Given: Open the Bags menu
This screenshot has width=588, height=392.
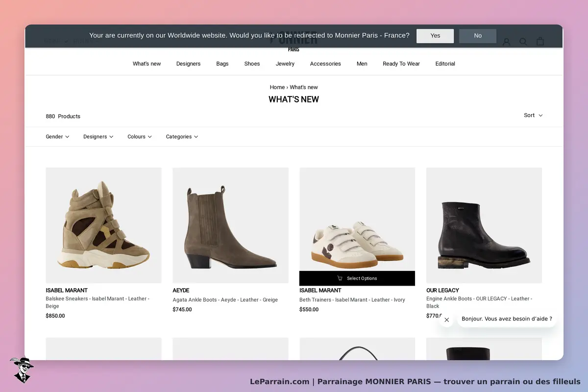Looking at the screenshot, I should coord(222,64).
